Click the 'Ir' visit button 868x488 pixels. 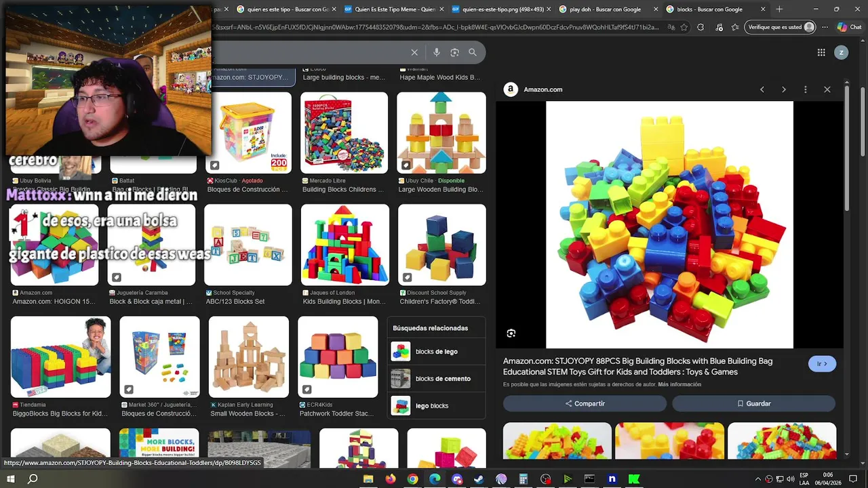(822, 364)
